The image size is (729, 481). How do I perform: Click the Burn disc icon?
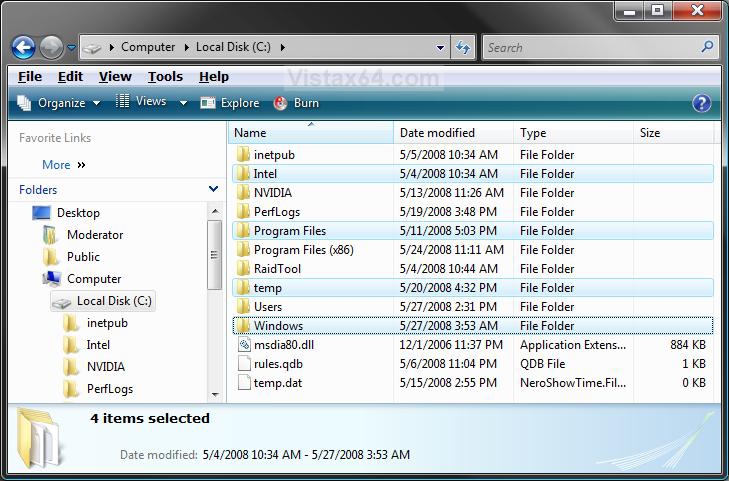280,103
